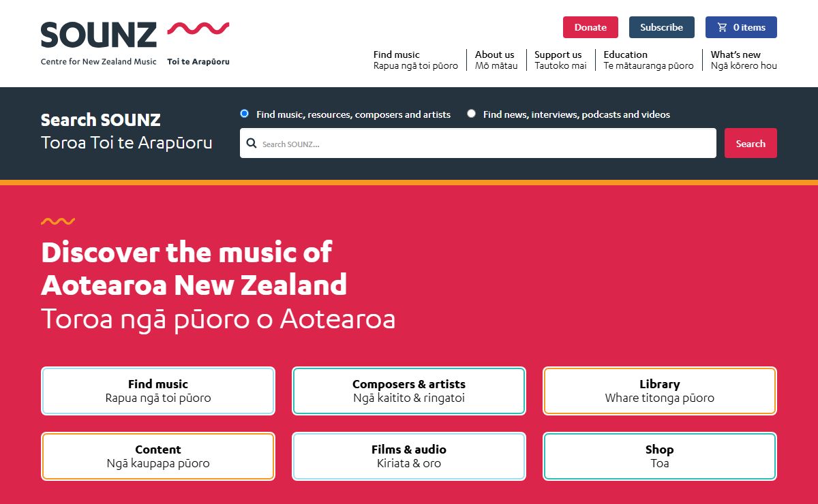818x504 pixels.
Task: Open the About us navigation menu
Action: 496,60
